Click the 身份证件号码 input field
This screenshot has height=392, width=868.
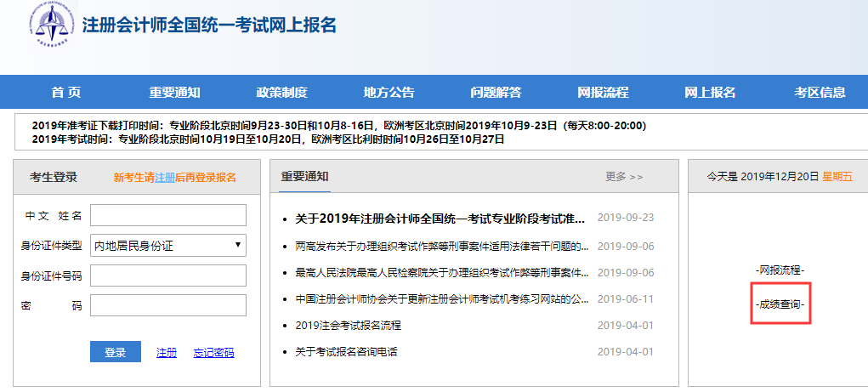click(167, 276)
